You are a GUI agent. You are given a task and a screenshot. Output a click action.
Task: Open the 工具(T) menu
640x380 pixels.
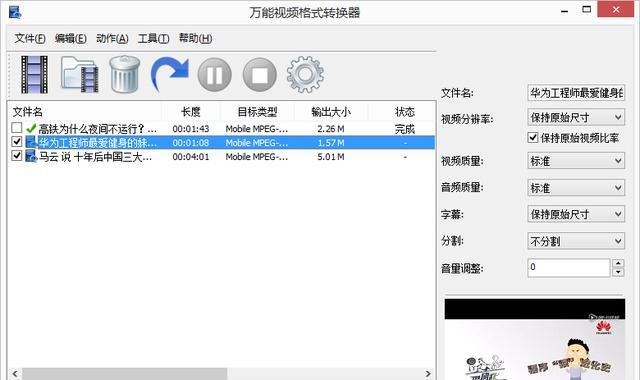point(153,38)
